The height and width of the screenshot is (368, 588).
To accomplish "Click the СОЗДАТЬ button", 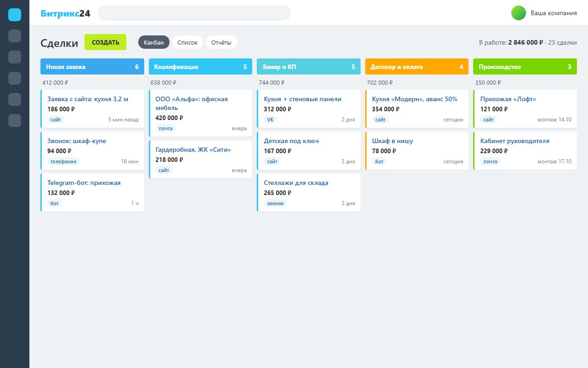I will [106, 42].
